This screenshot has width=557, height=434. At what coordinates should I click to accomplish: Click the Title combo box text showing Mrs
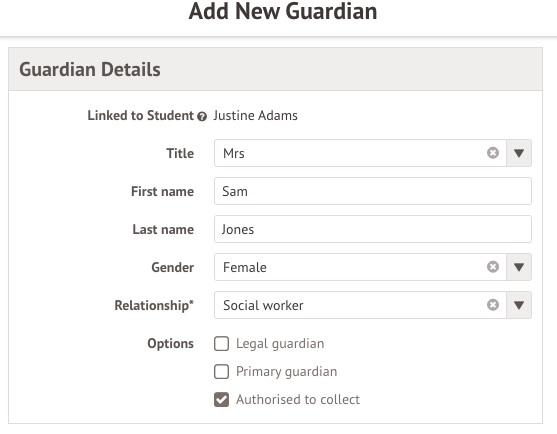coord(234,153)
